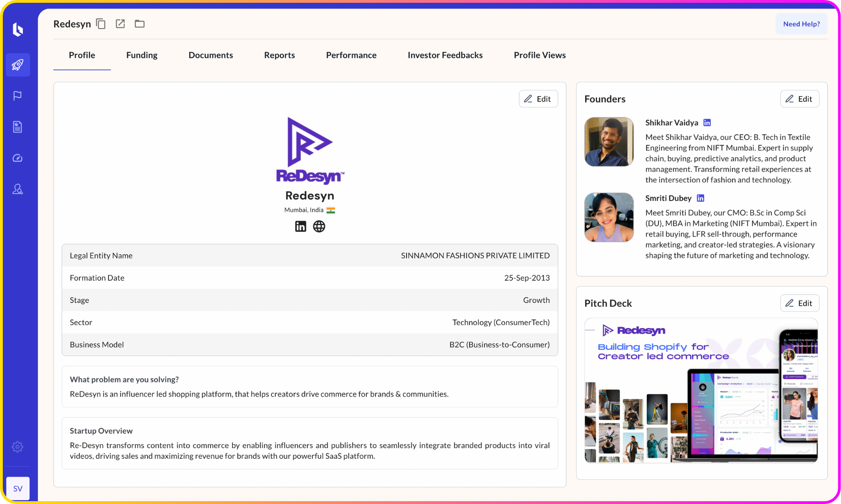Click the Formation Date label

pyautogui.click(x=97, y=278)
